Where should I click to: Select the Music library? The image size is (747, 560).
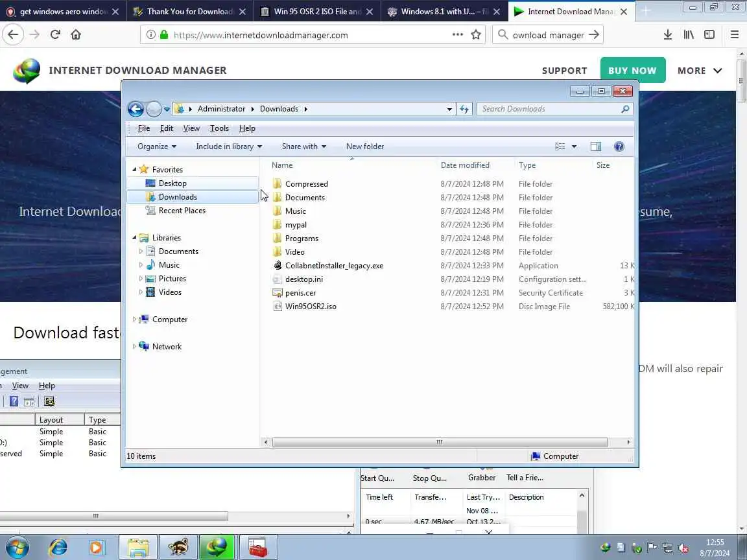169,264
